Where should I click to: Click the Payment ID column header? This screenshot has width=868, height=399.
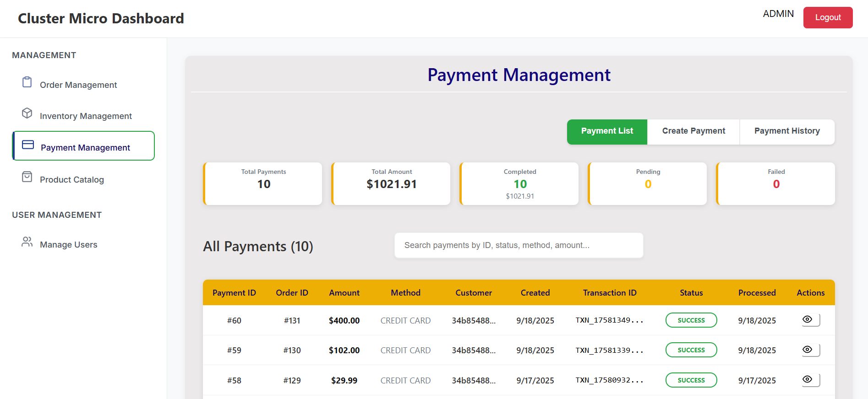click(234, 293)
